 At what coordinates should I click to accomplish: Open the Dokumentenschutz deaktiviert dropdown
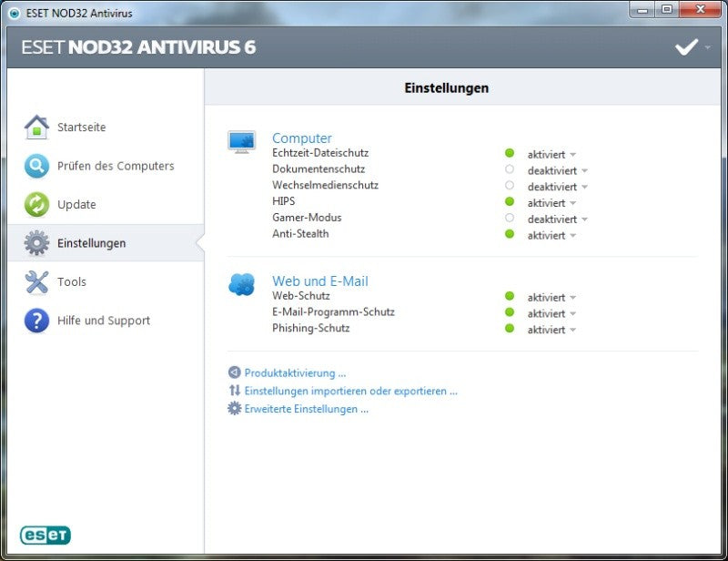[557, 170]
